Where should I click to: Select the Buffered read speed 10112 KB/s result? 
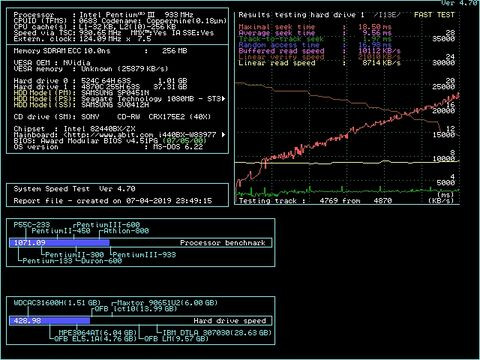319,51
